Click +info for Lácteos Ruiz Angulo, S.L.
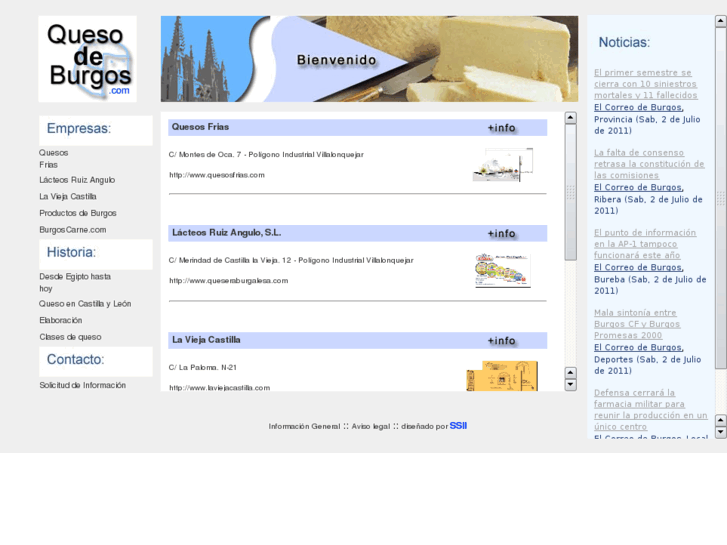727x545 pixels. tap(501, 234)
